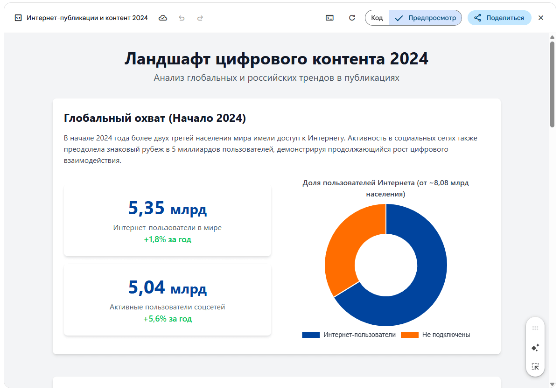This screenshot has height=392, width=560.
Task: Close the canvas panel with X
Action: click(x=541, y=18)
